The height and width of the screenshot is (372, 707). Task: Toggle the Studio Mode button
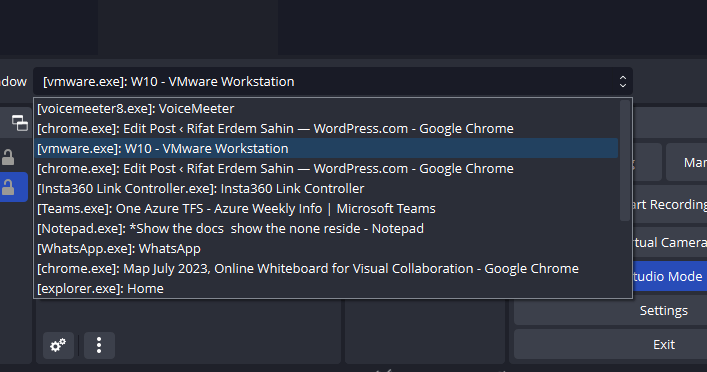click(x=670, y=276)
